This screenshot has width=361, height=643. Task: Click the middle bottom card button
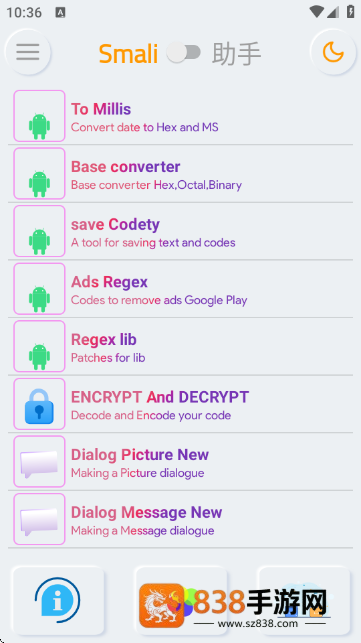pos(180,600)
